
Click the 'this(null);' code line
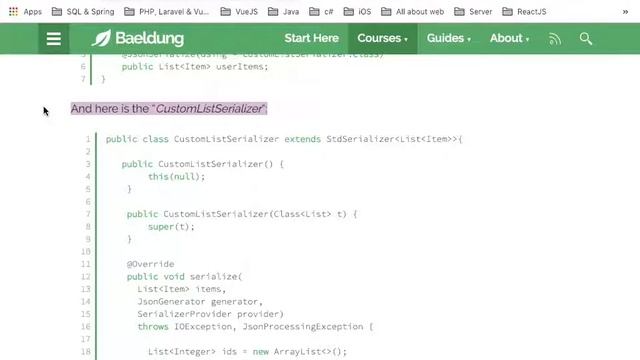pos(176,177)
